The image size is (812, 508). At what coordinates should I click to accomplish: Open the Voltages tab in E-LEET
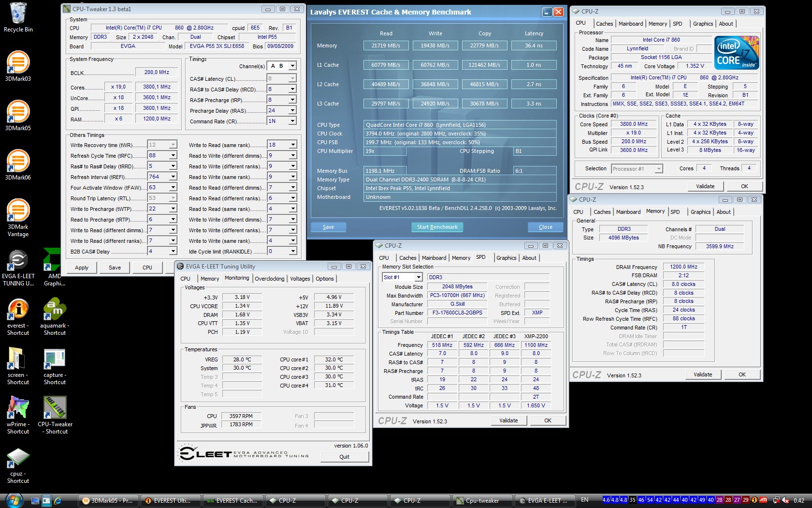click(300, 279)
